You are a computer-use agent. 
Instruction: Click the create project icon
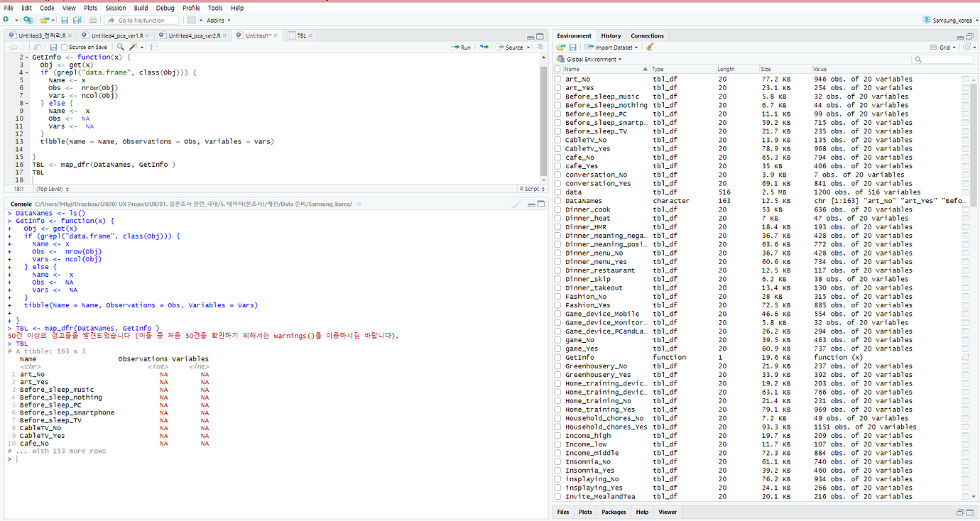tap(28, 21)
